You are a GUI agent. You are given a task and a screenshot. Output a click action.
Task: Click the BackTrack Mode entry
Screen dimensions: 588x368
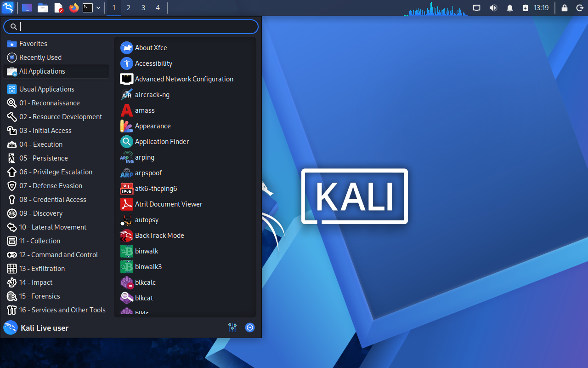click(185, 236)
